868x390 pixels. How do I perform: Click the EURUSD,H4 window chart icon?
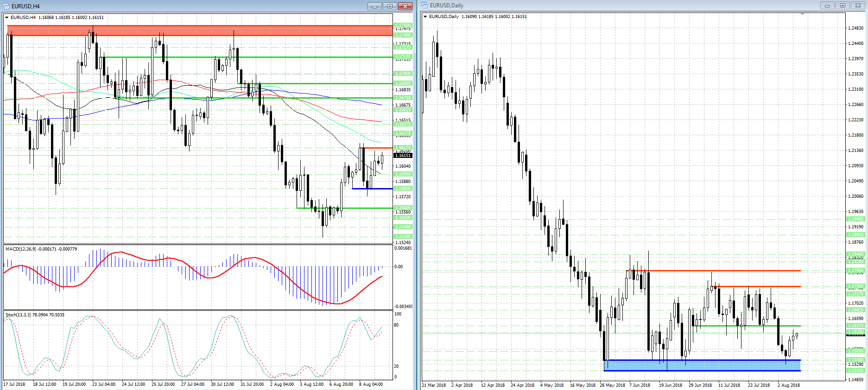point(6,6)
